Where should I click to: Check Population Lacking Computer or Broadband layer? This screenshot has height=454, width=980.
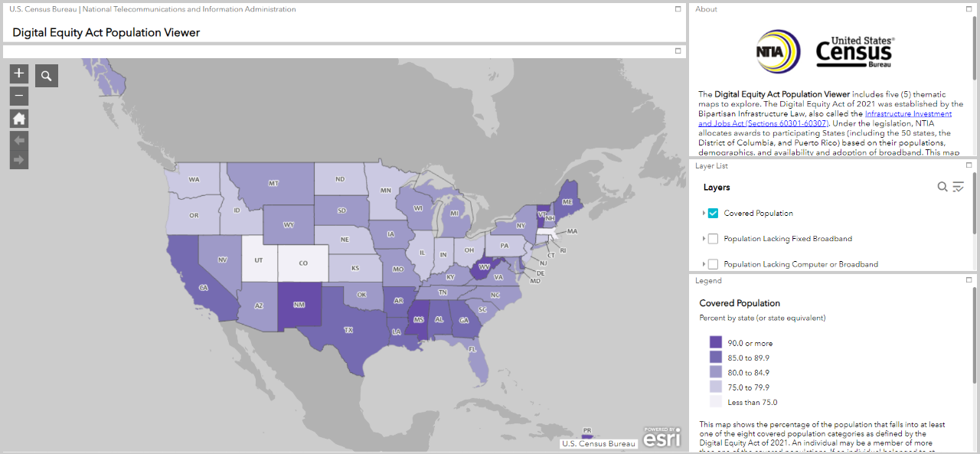point(713,264)
